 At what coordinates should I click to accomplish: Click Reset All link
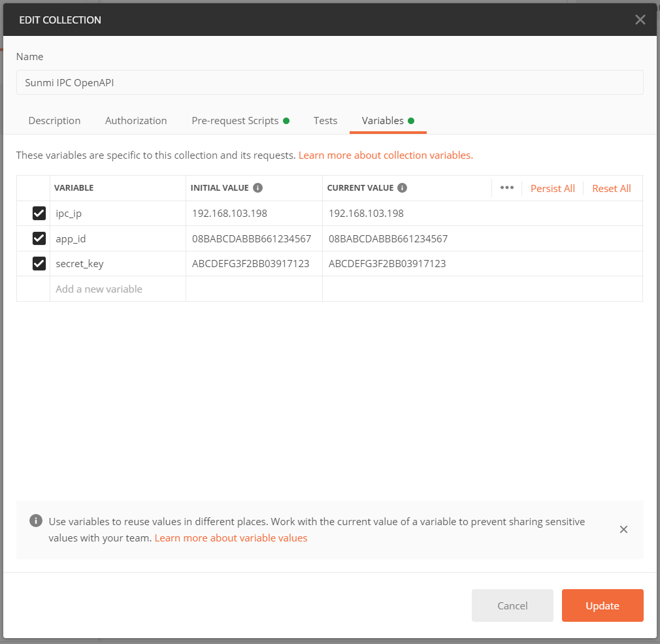coord(611,189)
